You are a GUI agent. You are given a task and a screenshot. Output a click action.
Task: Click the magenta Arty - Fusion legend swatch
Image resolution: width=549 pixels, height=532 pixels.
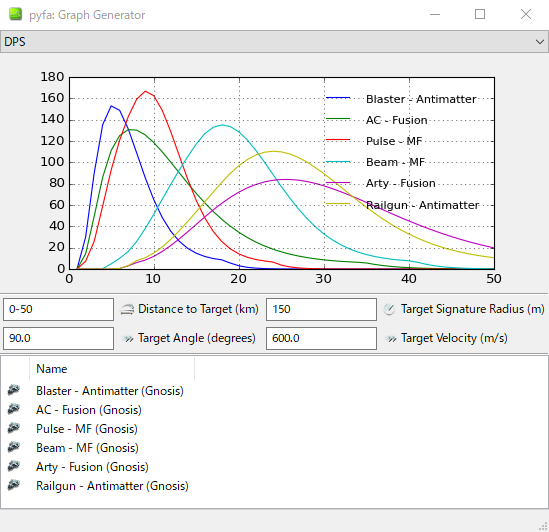[x=338, y=183]
